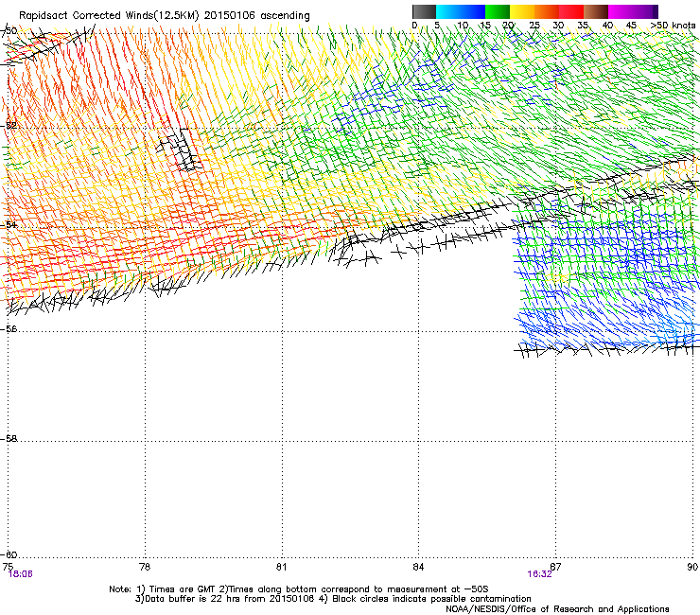The image size is (700, 615).
Task: Click the gray 0-5 knots legend swatch
Action: [424, 11]
